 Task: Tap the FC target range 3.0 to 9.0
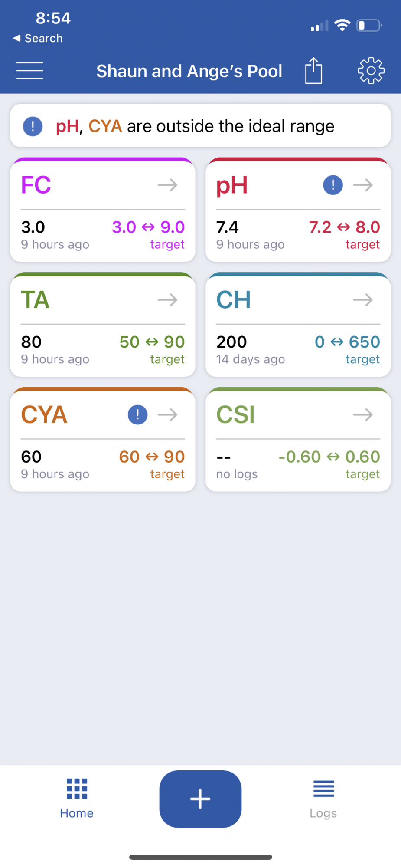tap(148, 227)
